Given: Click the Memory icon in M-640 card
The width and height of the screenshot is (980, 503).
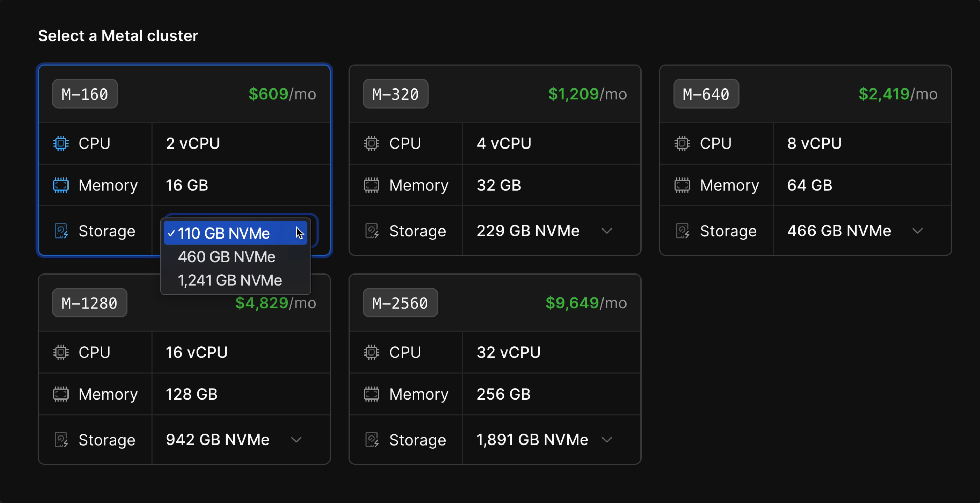Looking at the screenshot, I should coord(682,186).
